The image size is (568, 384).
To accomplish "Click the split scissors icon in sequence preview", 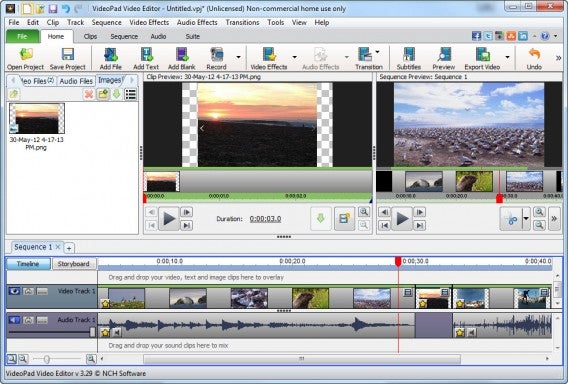I will pyautogui.click(x=511, y=219).
